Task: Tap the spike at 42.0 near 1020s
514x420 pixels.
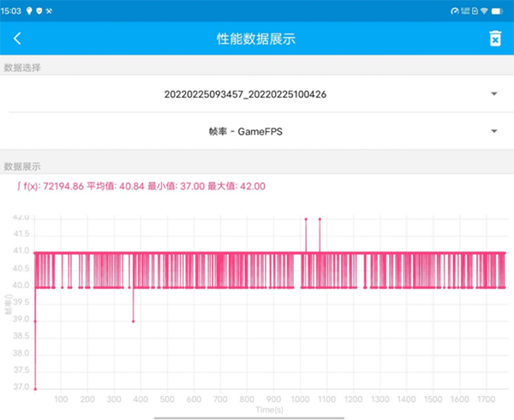Action: tap(306, 219)
